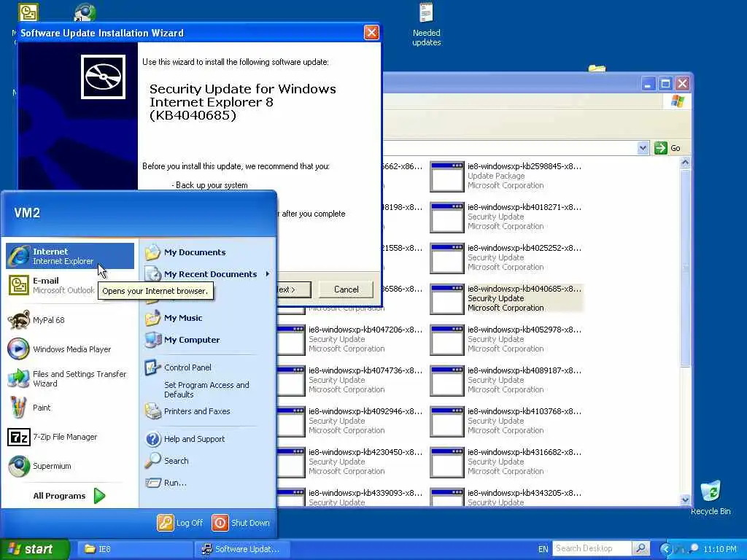Click the taskbar clock showing 11:10 PM
The height and width of the screenshot is (560, 747).
pyautogui.click(x=720, y=549)
